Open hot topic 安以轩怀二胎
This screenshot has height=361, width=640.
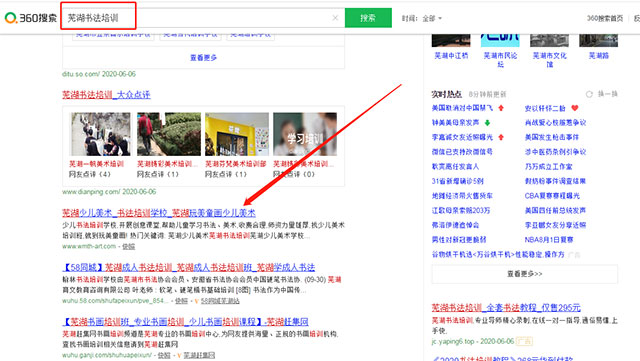545,108
